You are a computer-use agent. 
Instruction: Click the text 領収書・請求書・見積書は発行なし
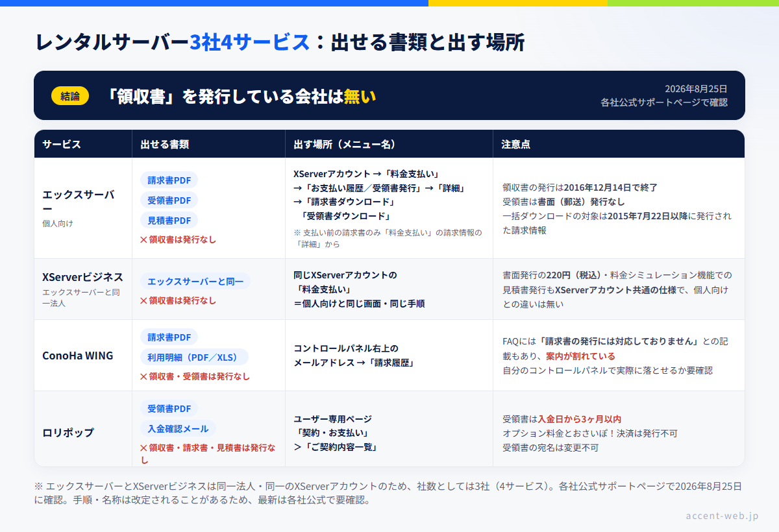[208, 453]
